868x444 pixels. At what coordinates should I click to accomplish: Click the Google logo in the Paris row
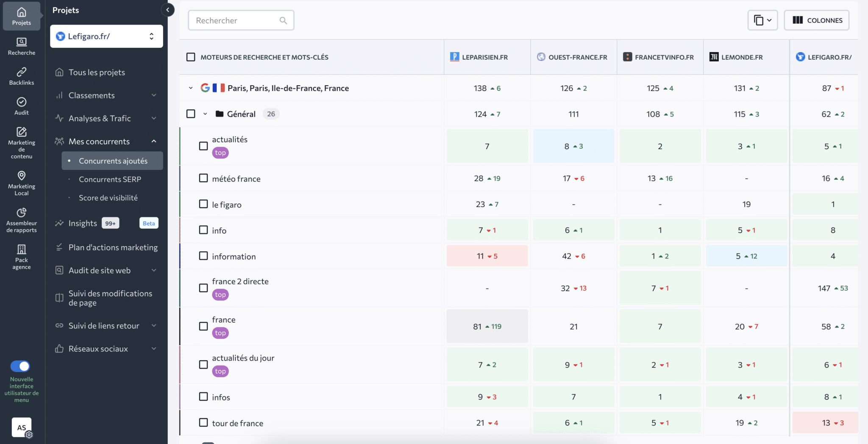[x=206, y=88]
